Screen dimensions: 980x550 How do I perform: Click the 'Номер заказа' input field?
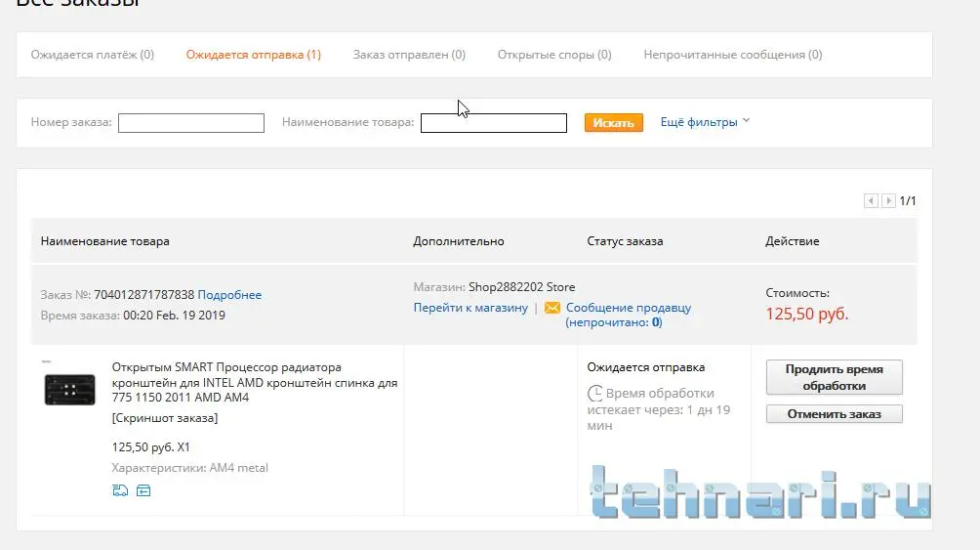pyautogui.click(x=191, y=123)
